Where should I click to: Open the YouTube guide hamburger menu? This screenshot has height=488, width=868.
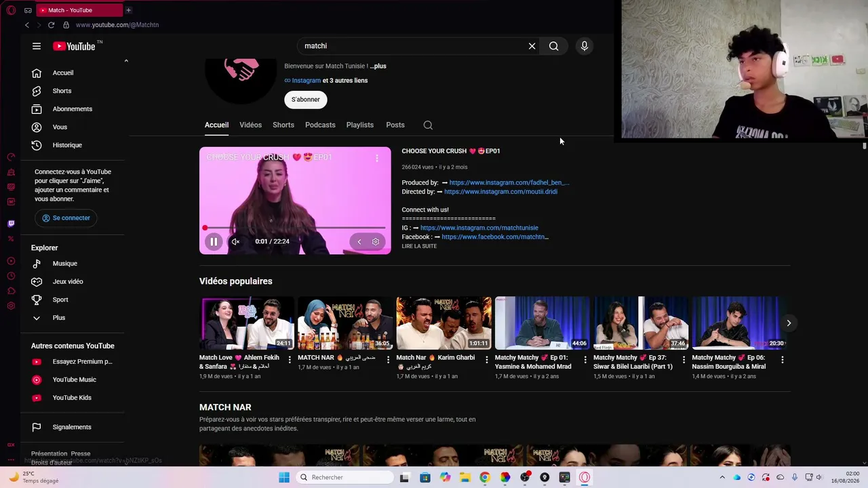(x=37, y=46)
